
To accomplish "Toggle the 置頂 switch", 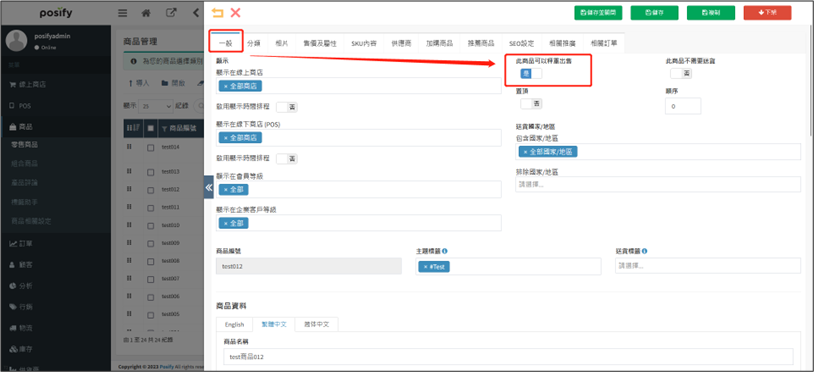I will click(531, 103).
